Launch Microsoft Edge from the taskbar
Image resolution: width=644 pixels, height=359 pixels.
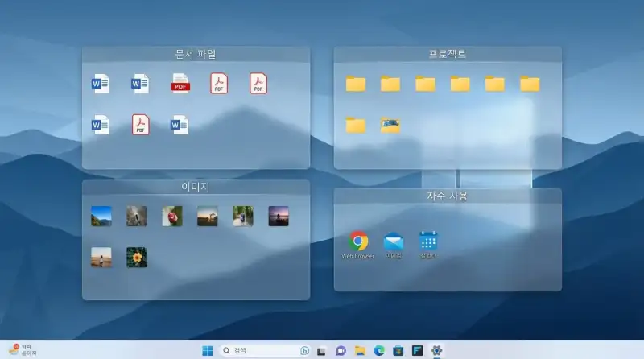click(x=379, y=350)
